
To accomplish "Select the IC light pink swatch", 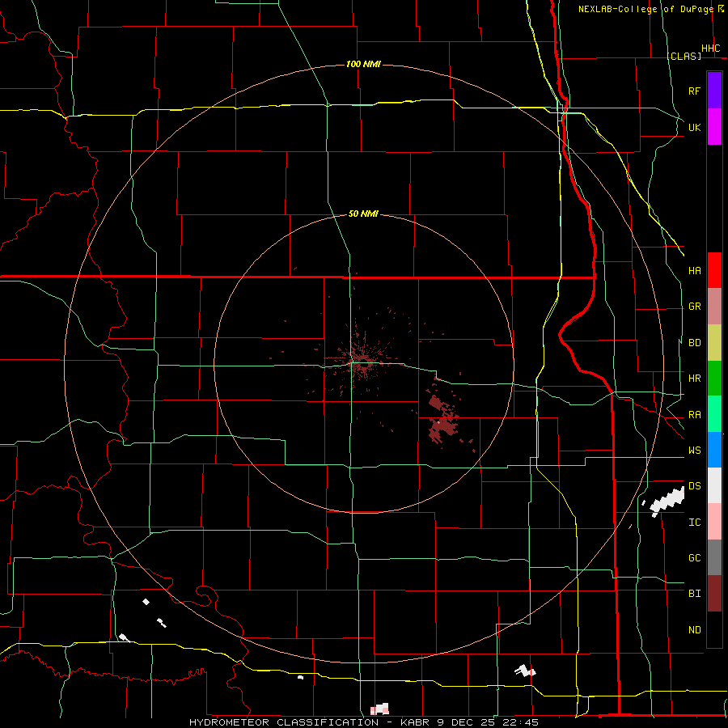I will tap(714, 522).
